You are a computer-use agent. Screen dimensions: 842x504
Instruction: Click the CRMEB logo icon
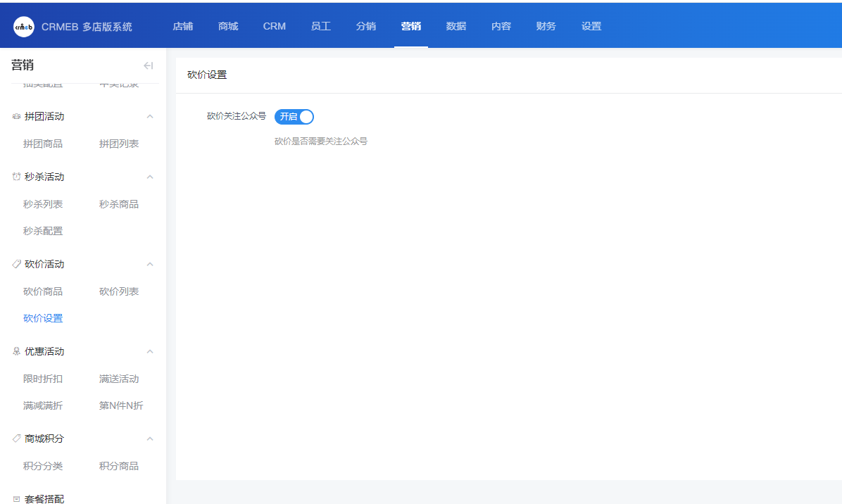click(24, 27)
